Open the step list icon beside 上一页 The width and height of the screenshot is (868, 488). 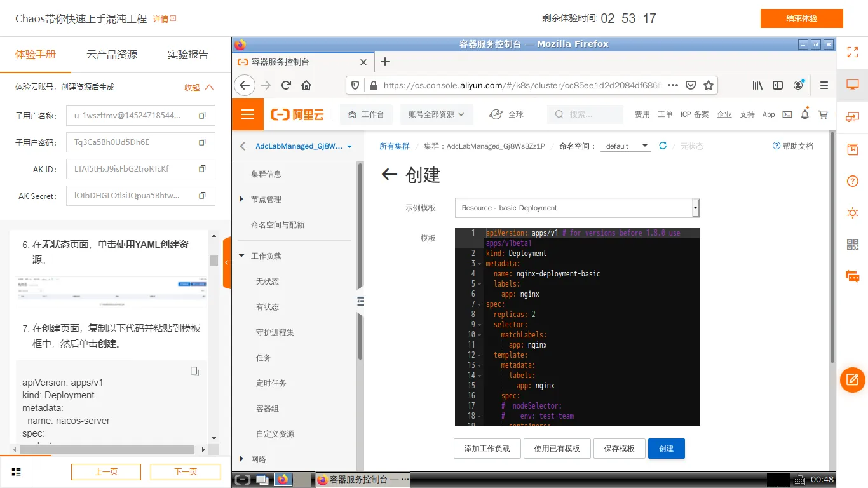[17, 472]
